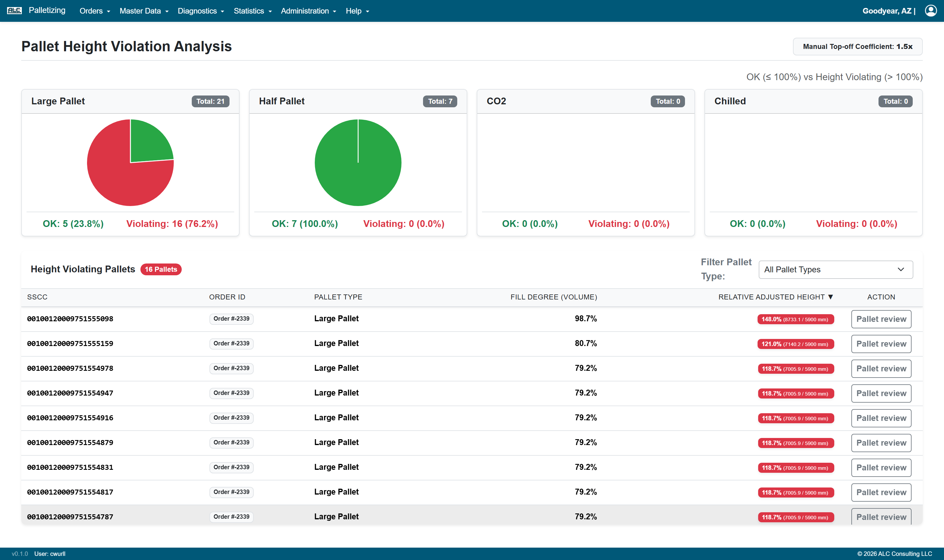The width and height of the screenshot is (944, 560).
Task: Click Pallet review for SSCC ending 4831
Action: pos(881,467)
